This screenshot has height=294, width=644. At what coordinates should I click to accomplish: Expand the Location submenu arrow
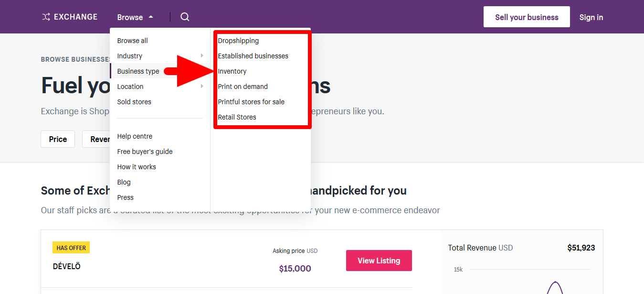202,87
